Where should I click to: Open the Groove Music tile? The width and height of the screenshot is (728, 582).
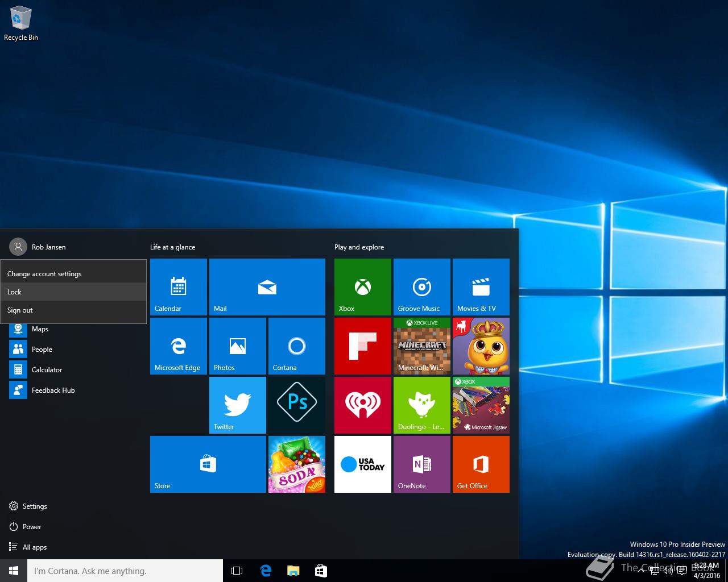[x=422, y=287]
